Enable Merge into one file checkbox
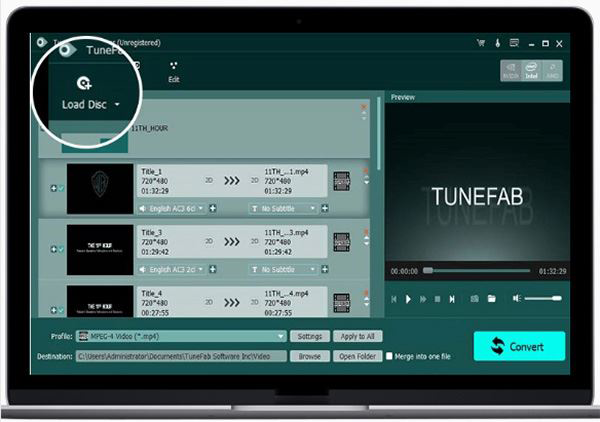Screen dimensions: 600x422 389,356
